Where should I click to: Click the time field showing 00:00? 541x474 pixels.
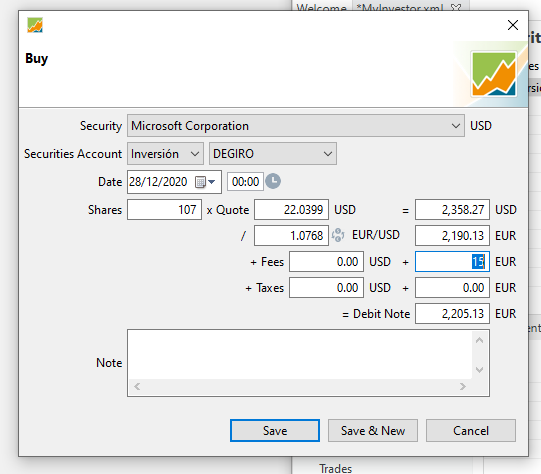(x=245, y=181)
